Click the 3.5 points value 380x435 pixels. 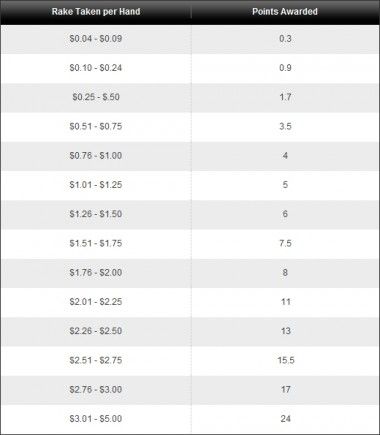(x=285, y=126)
